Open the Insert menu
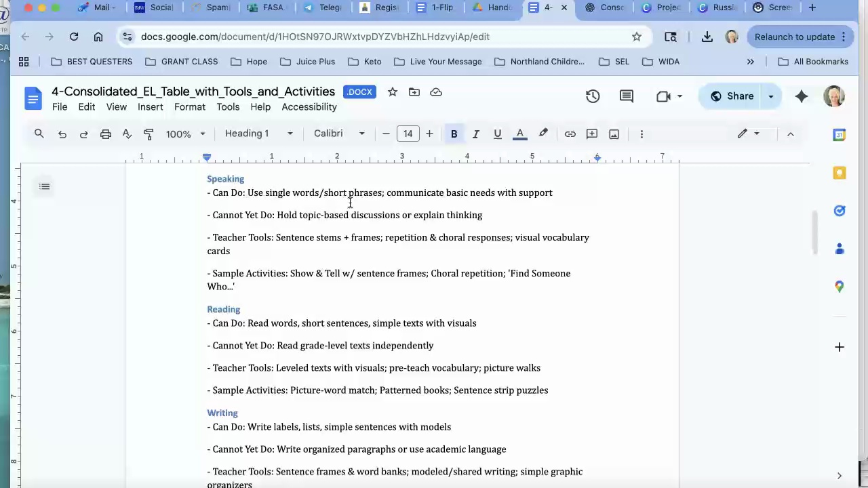Screen dimensions: 868x488 (x=150, y=107)
